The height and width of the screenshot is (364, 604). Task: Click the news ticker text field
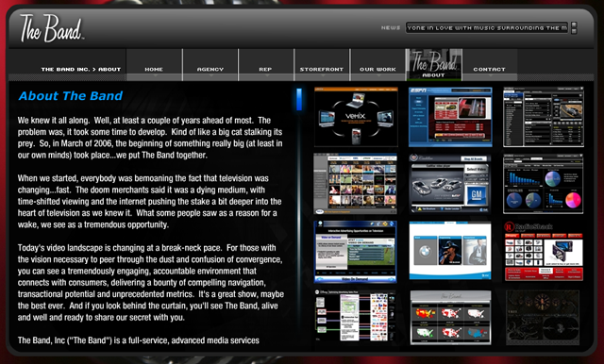click(487, 27)
